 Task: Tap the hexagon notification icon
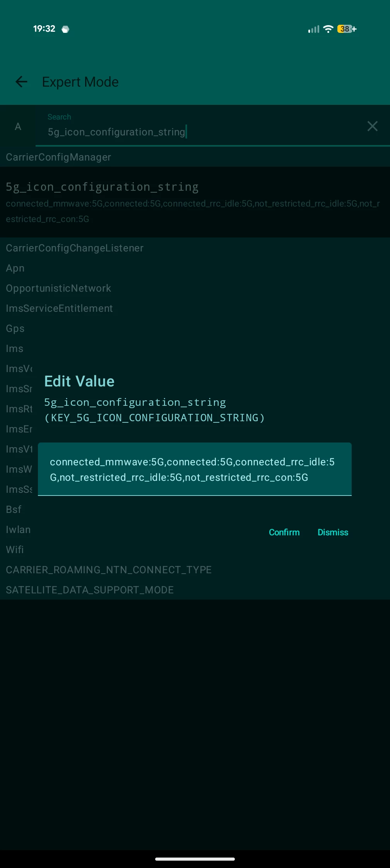[65, 29]
